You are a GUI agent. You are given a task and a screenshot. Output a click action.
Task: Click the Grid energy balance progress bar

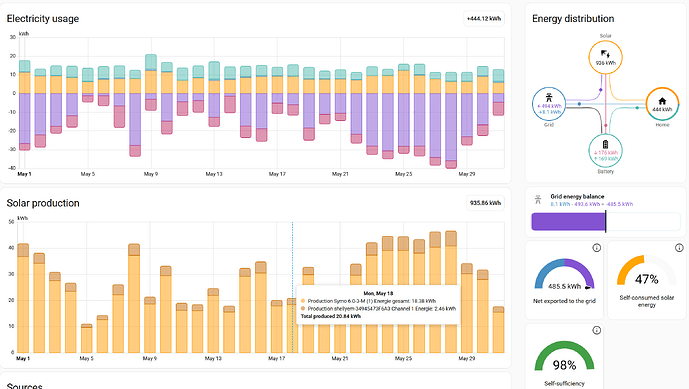[x=606, y=222]
